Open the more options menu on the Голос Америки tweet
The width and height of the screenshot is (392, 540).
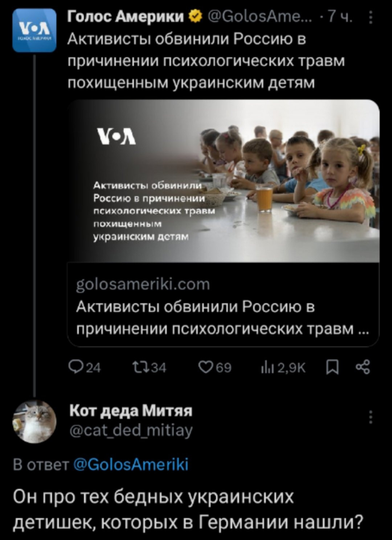pos(370,17)
